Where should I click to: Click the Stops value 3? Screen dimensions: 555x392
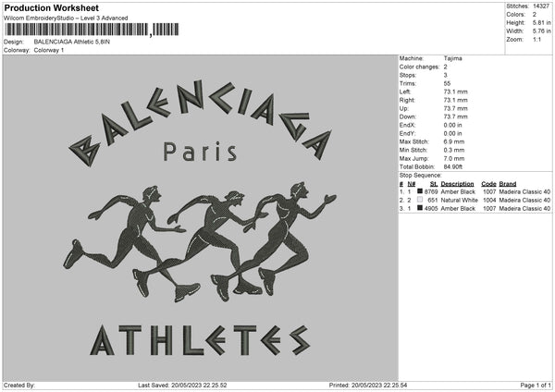tap(445, 75)
